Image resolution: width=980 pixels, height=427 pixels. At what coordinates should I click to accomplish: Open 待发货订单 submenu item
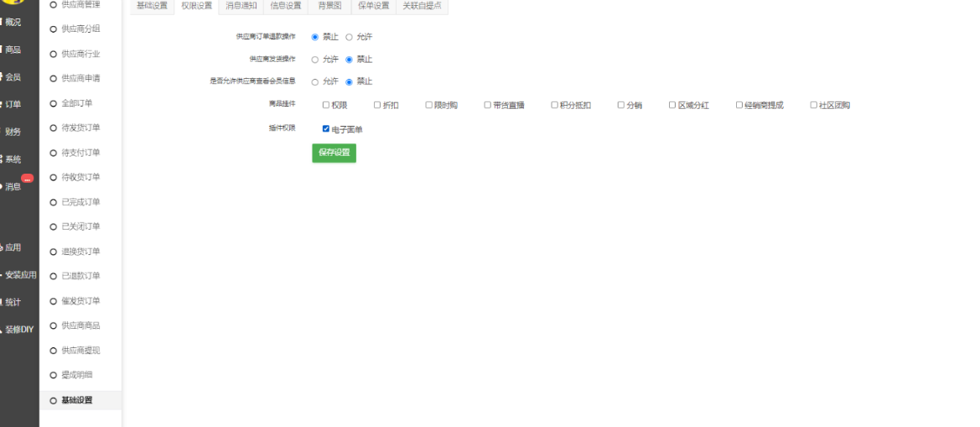[80, 128]
